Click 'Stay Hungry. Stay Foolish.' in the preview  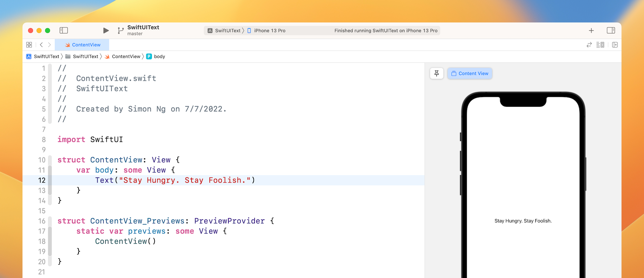523,221
